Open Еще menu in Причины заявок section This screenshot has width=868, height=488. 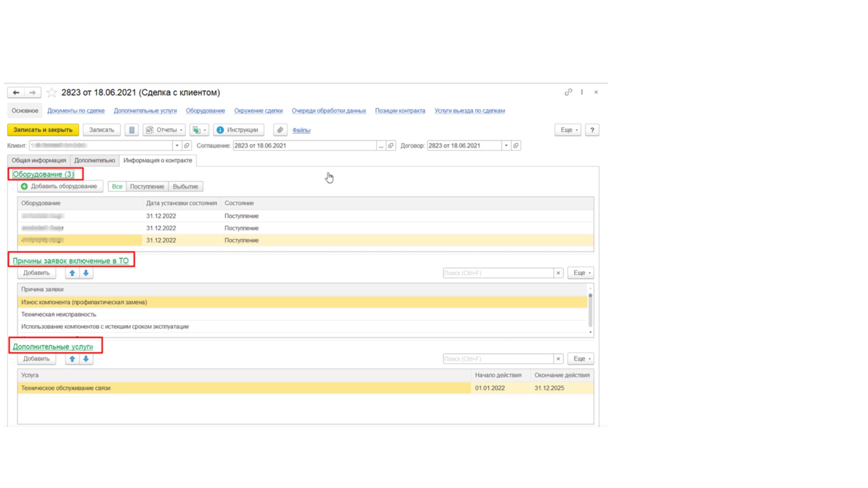(x=581, y=273)
